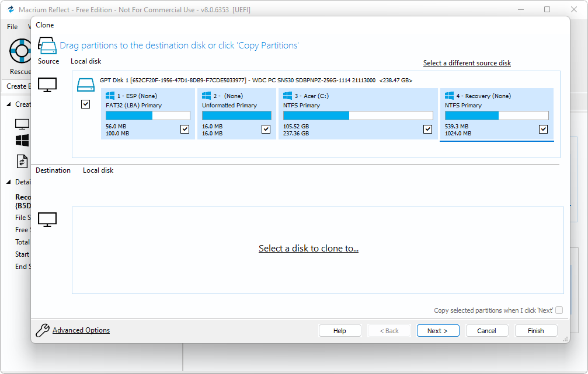The height and width of the screenshot is (374, 588).
Task: Collapse the Details section in the sidebar
Action: (x=8, y=181)
